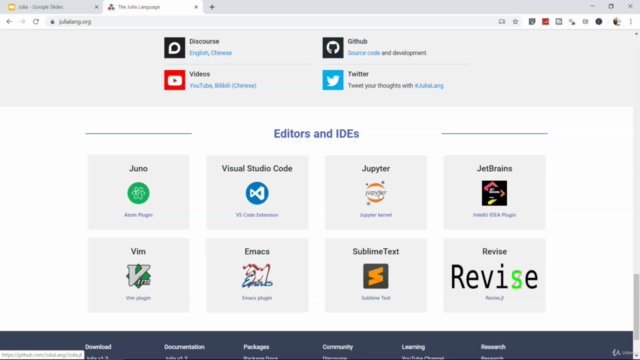This screenshot has height=360, width=640.
Task: Click the Visual Studio Code logo
Action: click(257, 193)
